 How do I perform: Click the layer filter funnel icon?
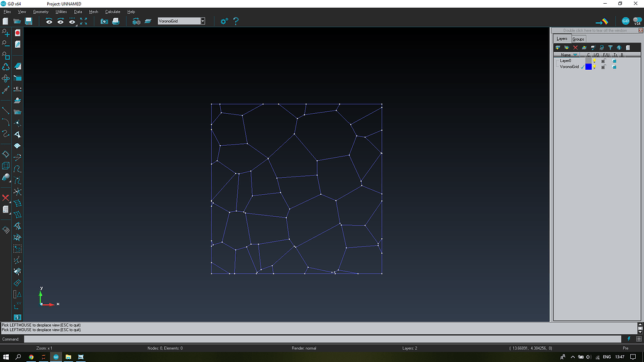tap(611, 47)
